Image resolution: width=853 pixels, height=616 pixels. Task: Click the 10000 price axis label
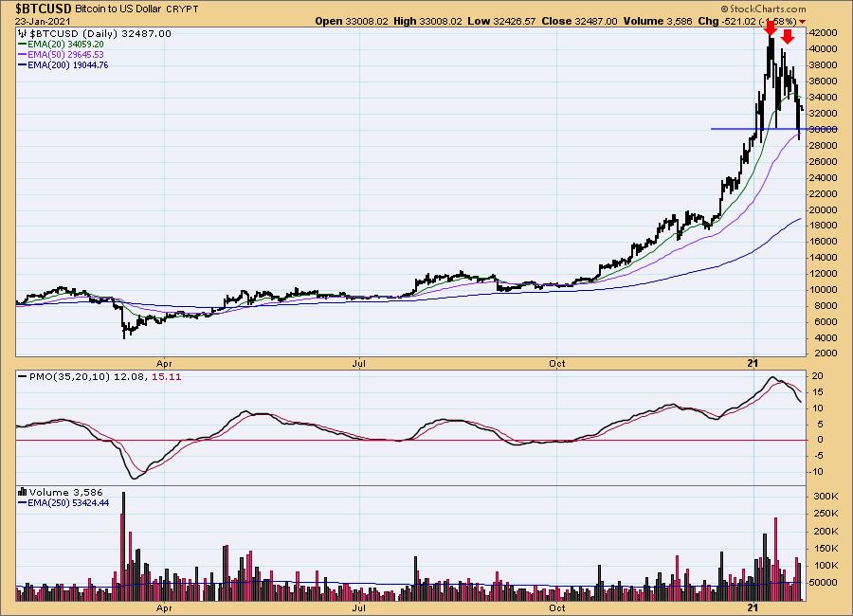824,289
